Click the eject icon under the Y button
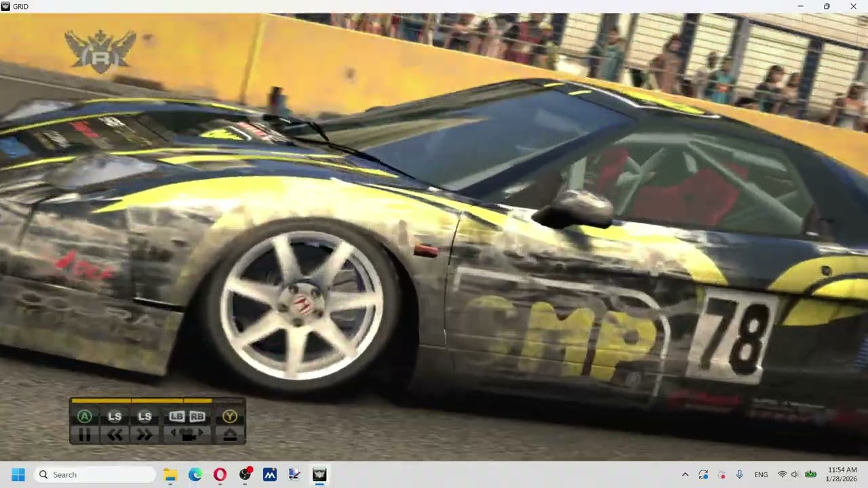 coord(230,435)
